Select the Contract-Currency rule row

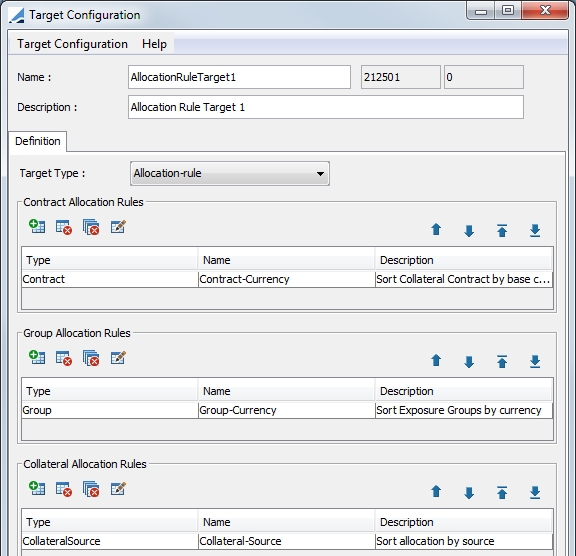[287, 279]
